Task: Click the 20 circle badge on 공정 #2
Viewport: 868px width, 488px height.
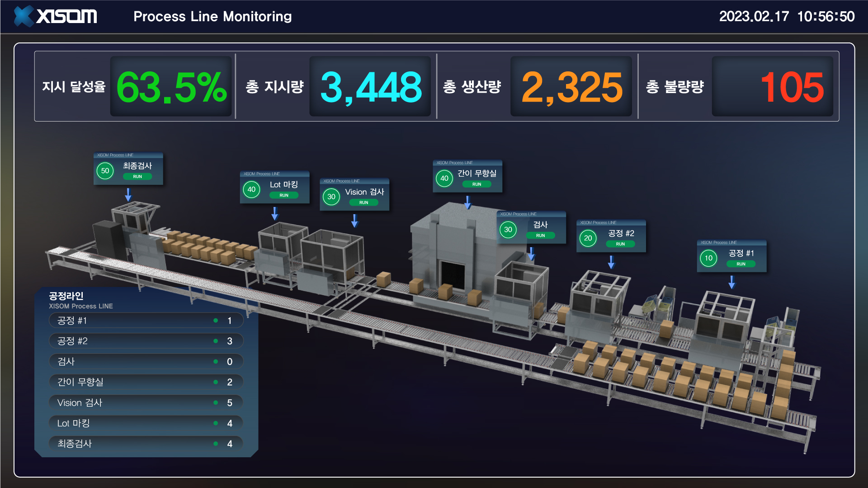Action: pos(588,238)
